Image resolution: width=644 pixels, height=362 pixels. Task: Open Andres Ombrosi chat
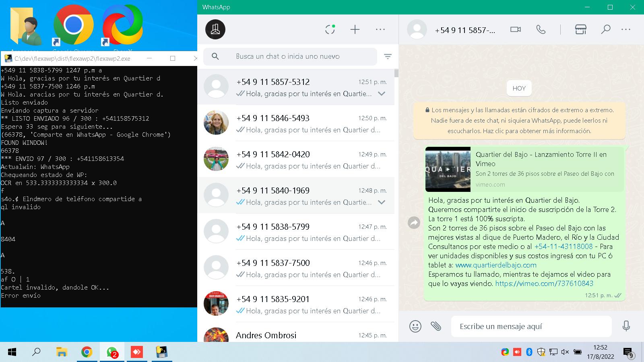click(296, 332)
